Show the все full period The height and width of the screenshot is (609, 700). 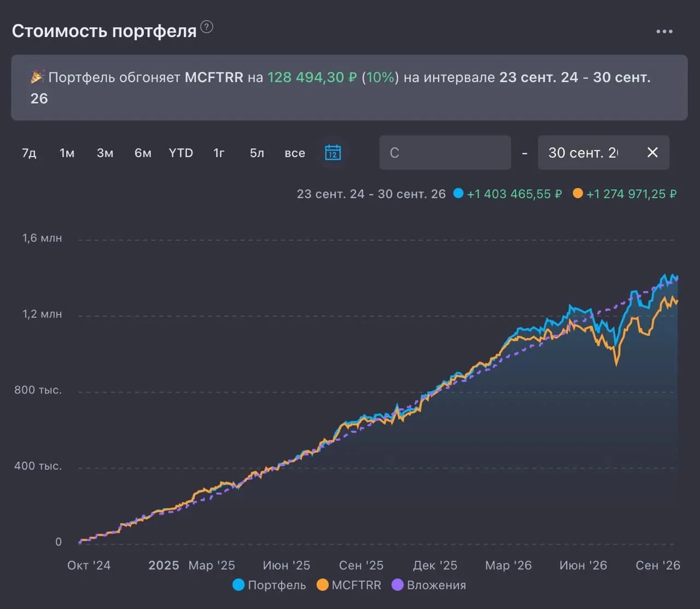[295, 153]
